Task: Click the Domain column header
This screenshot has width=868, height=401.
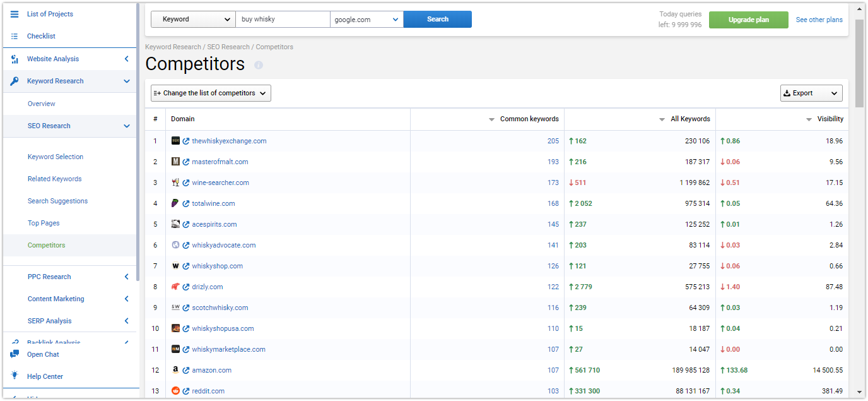Action: tap(183, 119)
